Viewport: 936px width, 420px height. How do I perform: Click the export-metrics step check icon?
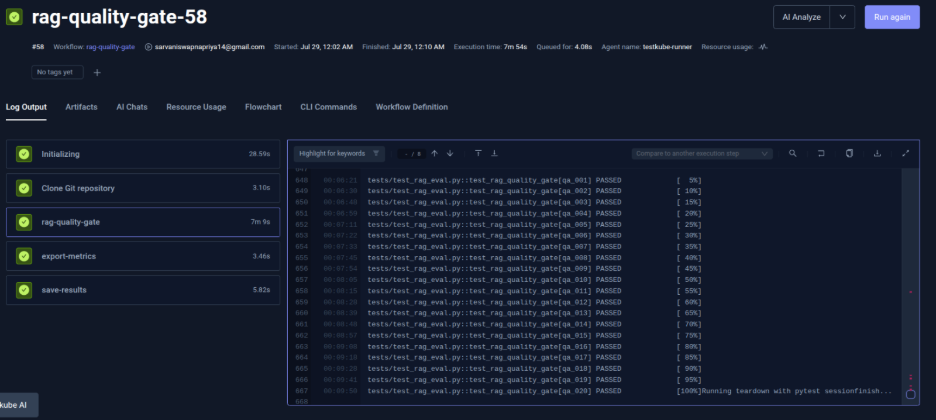[24, 256]
